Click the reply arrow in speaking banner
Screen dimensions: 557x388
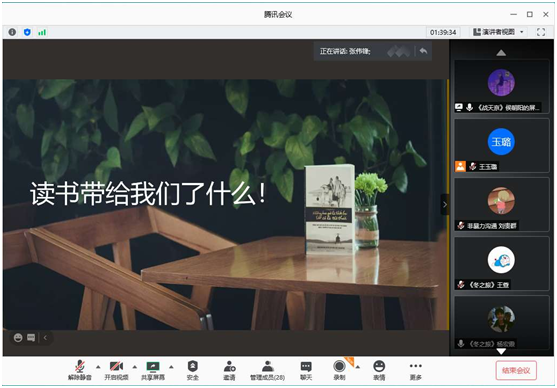coord(423,51)
